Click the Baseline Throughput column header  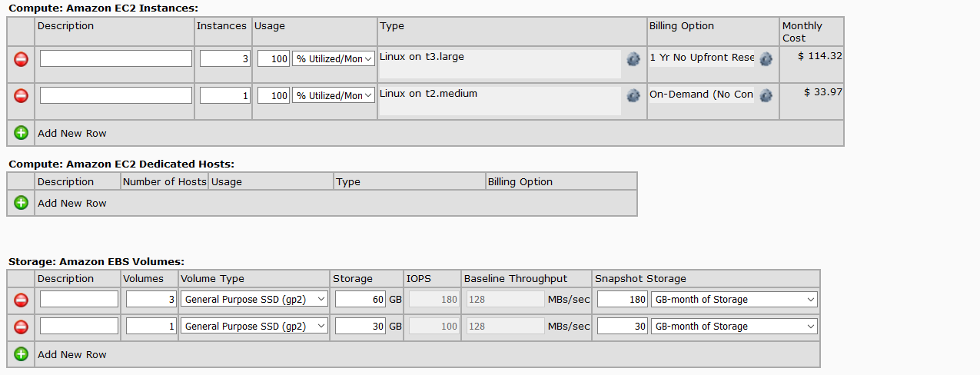click(516, 279)
